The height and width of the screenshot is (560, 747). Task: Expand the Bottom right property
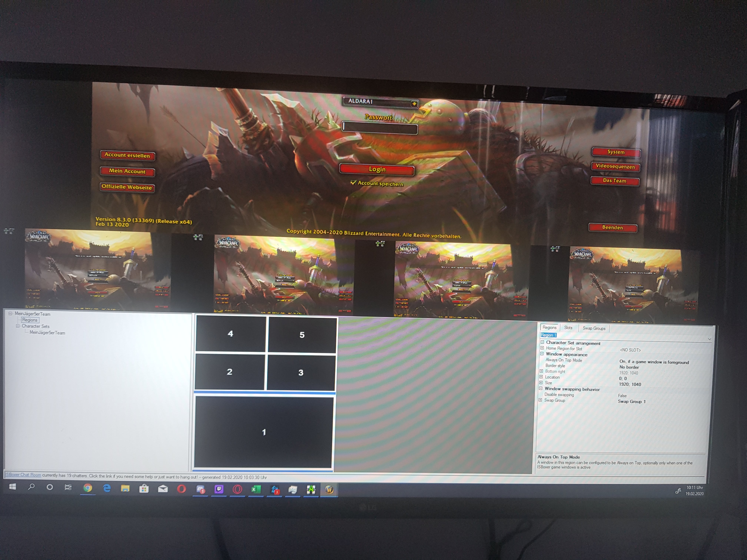point(541,371)
